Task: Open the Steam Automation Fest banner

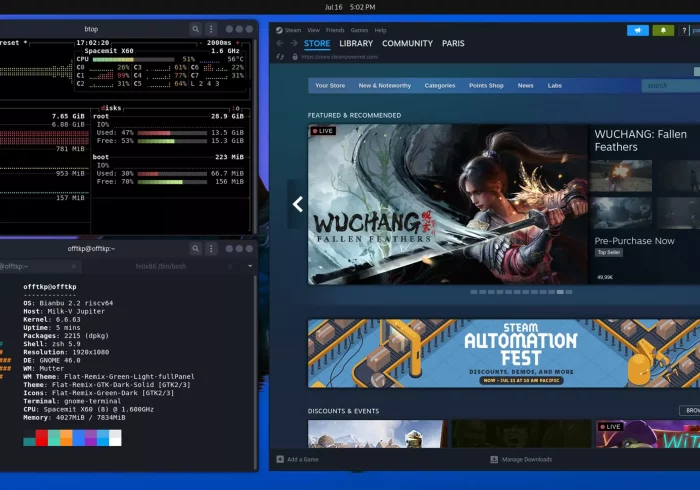Action: coord(504,353)
